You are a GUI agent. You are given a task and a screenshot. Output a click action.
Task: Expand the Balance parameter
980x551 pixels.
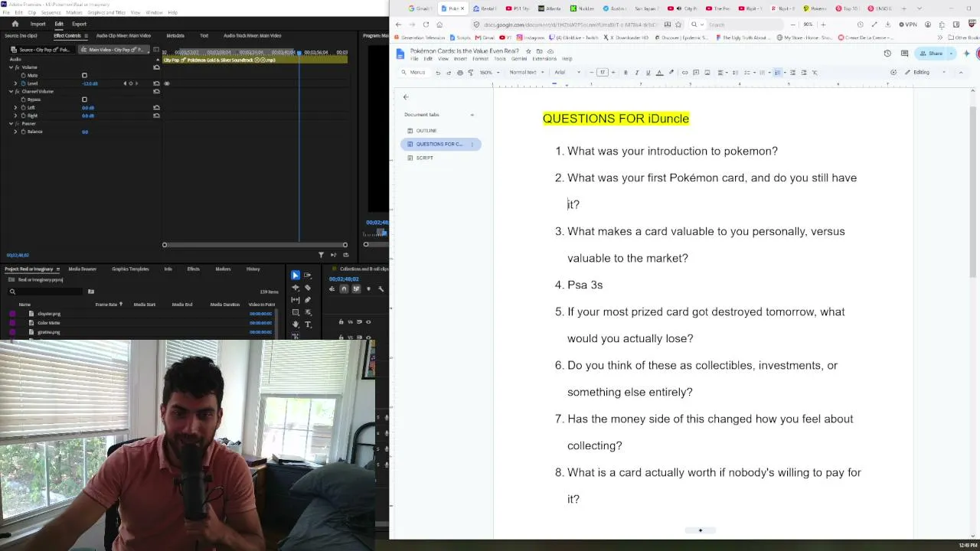tap(15, 132)
